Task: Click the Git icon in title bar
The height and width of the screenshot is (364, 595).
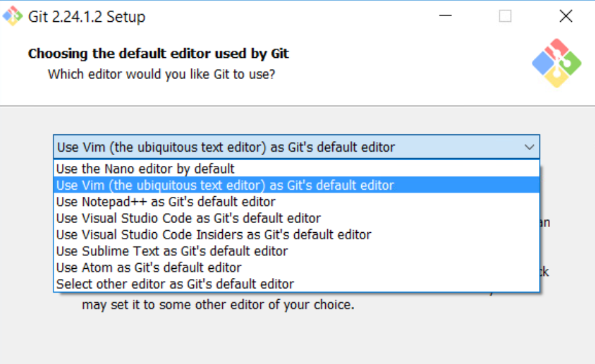Action: (x=13, y=16)
